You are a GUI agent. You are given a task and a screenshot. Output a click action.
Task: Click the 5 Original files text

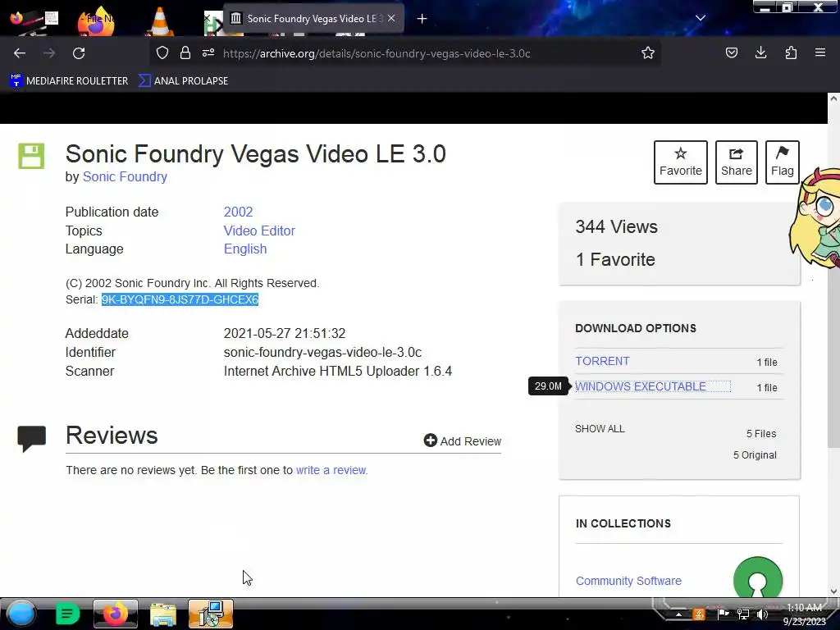pyautogui.click(x=755, y=454)
